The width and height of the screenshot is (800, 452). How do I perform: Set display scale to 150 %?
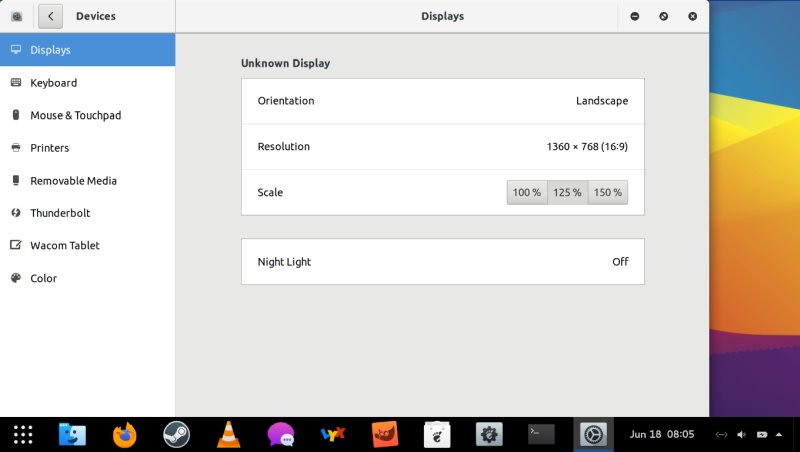pos(607,192)
